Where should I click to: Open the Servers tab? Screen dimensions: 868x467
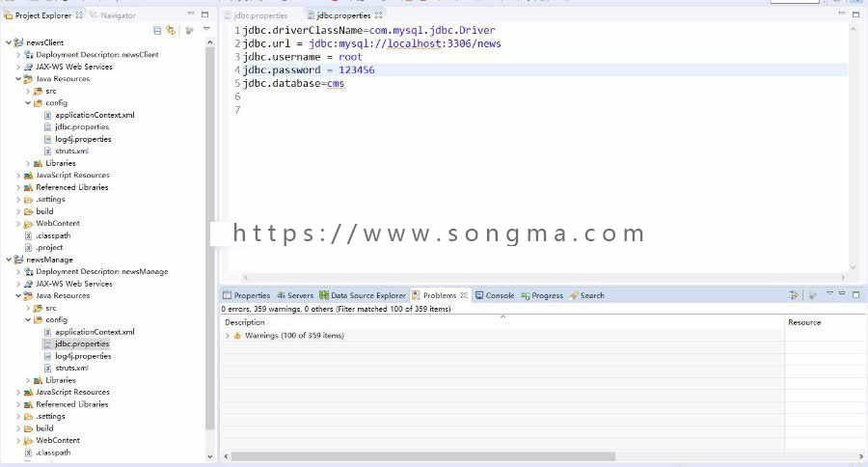295,296
